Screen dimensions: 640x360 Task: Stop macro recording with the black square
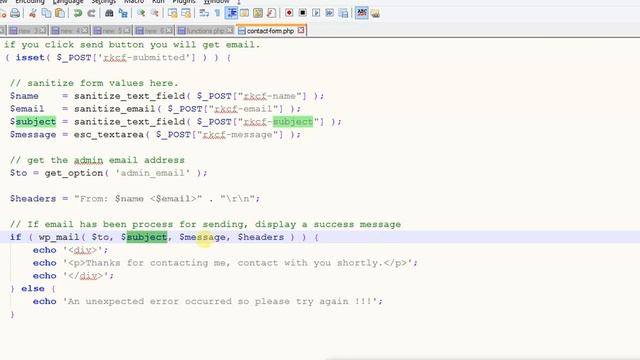pyautogui.click(x=302, y=13)
